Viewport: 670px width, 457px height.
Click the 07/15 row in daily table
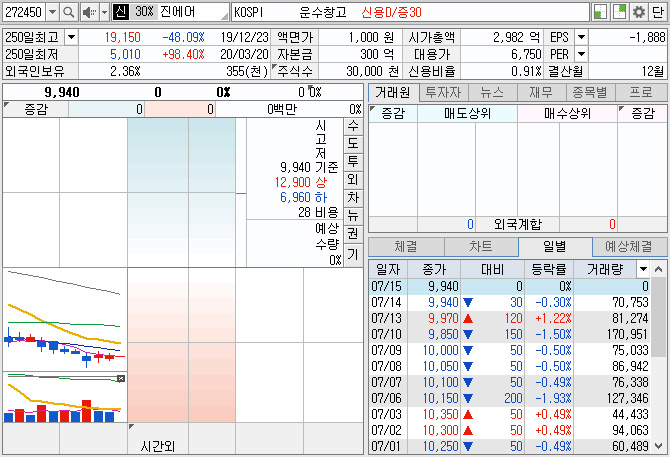point(509,286)
